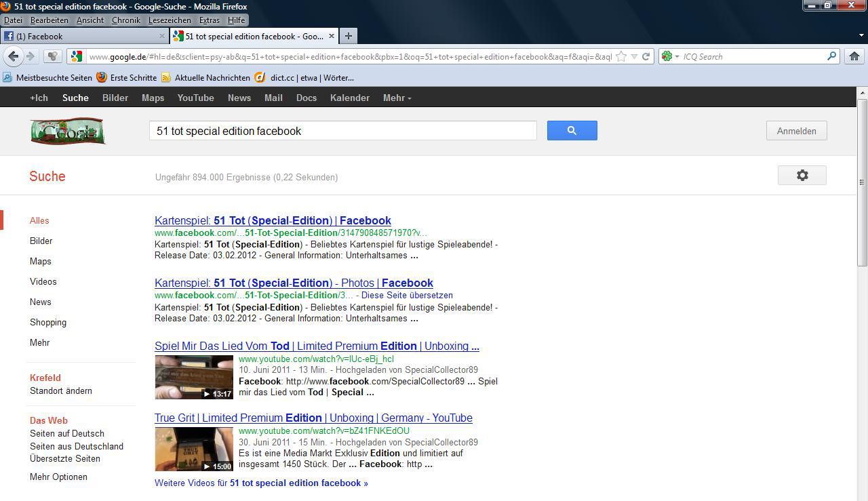Click the Google doodle logo

pyautogui.click(x=68, y=131)
